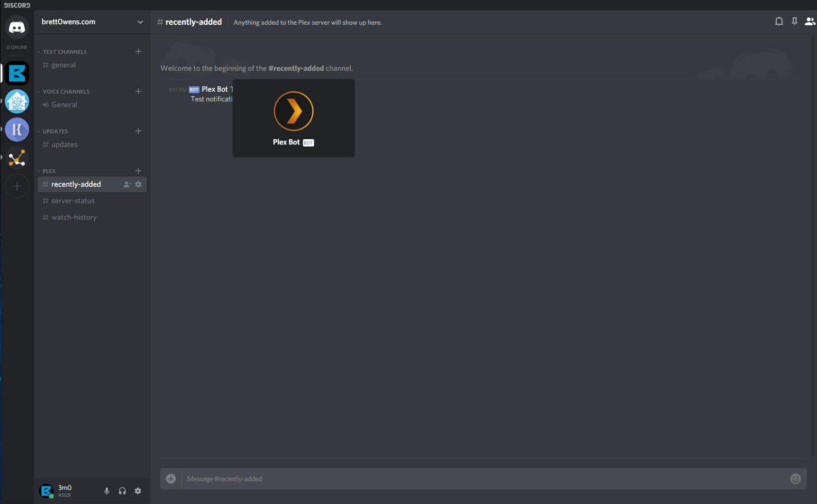Select the recently-added channel
Image resolution: width=817 pixels, height=504 pixels.
[92, 184]
